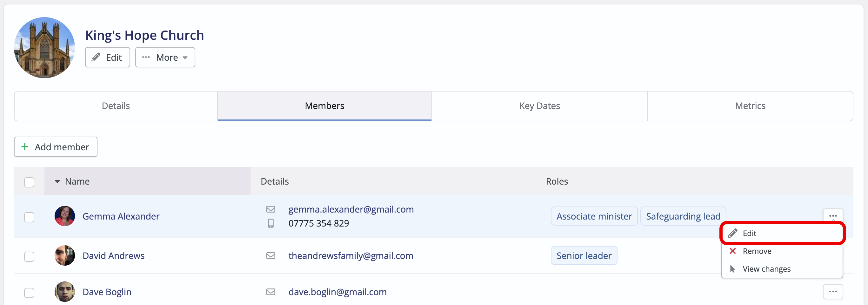Tick the select-all checkbox in the table header
868x305 pixels.
pos(29,182)
